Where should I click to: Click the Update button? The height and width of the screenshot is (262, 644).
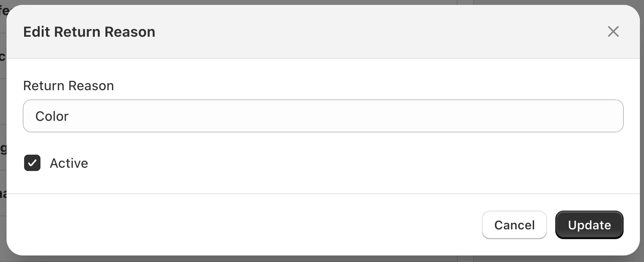[589, 225]
